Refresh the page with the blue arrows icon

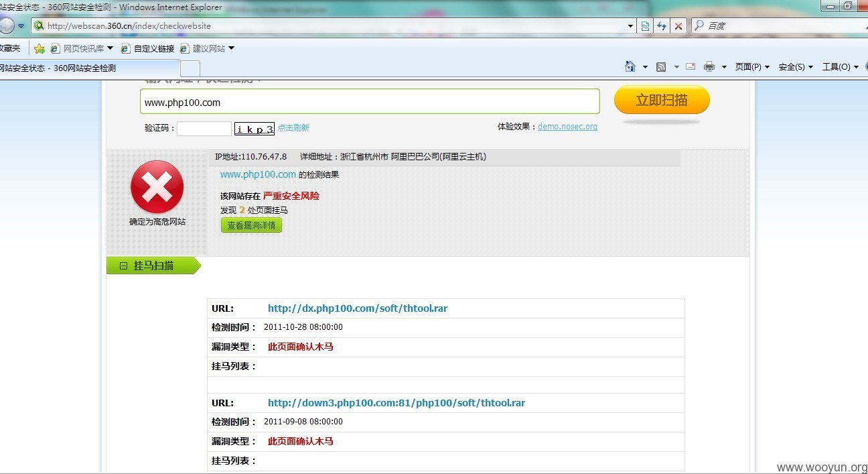662,25
